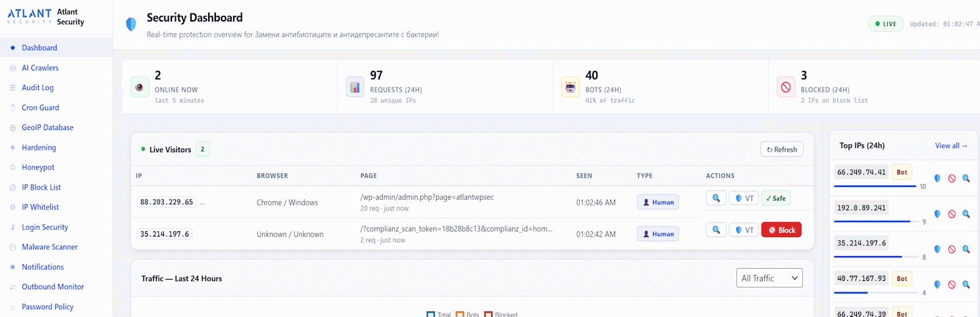Click the Cron Guard icon

tap(13, 108)
